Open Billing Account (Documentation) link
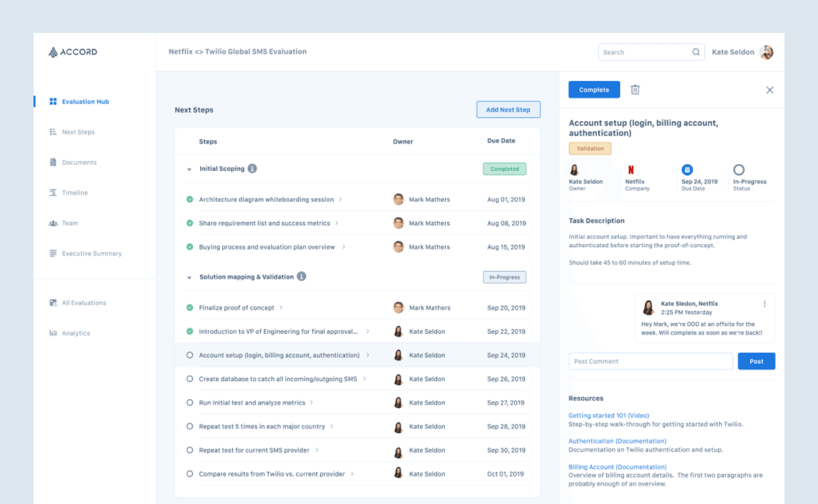This screenshot has height=504, width=818. [618, 466]
